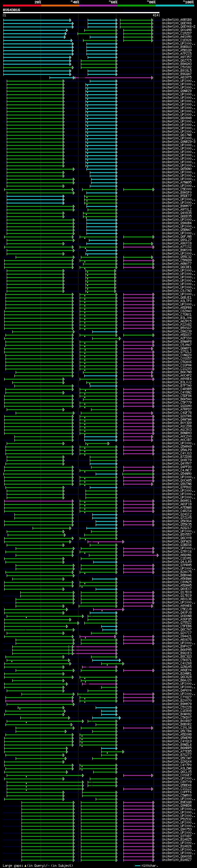Select the UniRef100_B6HMI1 row label
Image resolution: width=197 pixels, height=868 pixels.
[x=177, y=501]
